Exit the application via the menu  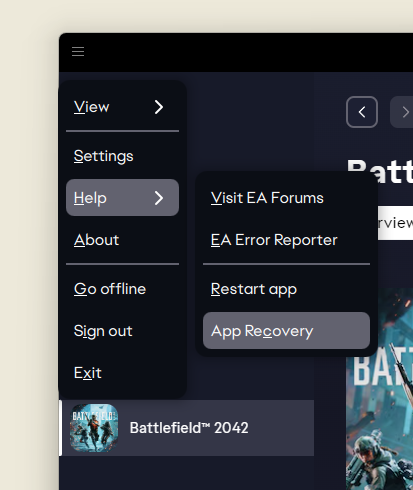tap(122, 373)
